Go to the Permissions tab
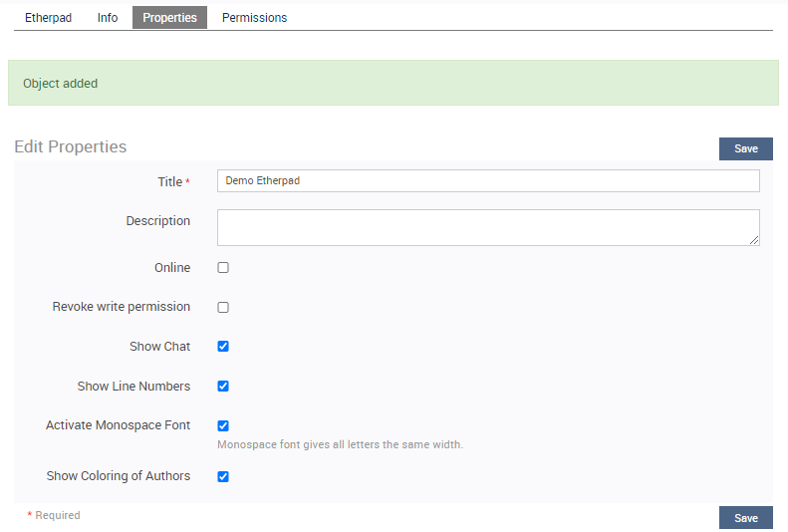 [254, 18]
